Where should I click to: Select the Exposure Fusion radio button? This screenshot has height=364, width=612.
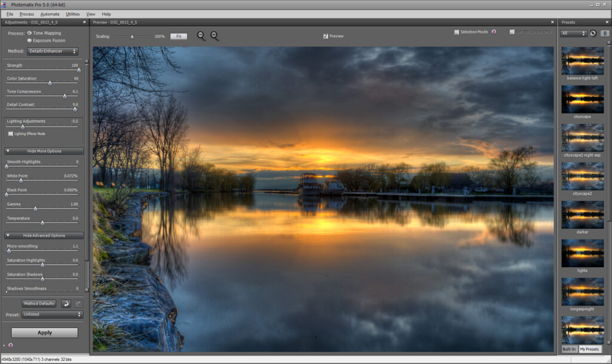click(30, 40)
